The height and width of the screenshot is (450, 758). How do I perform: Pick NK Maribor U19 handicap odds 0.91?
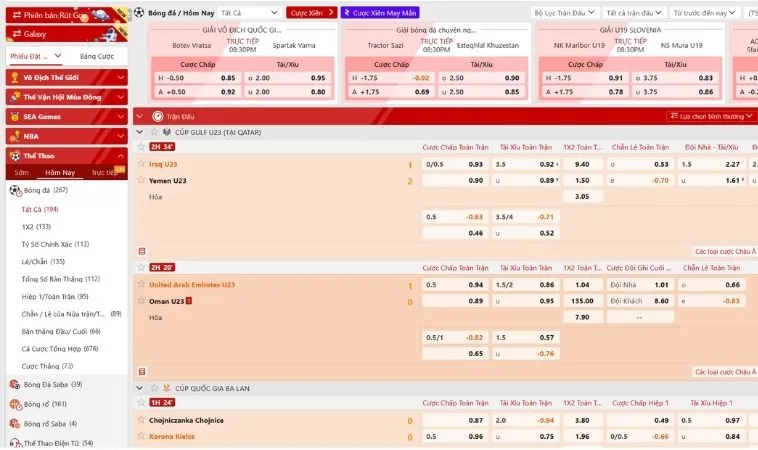[x=584, y=78]
